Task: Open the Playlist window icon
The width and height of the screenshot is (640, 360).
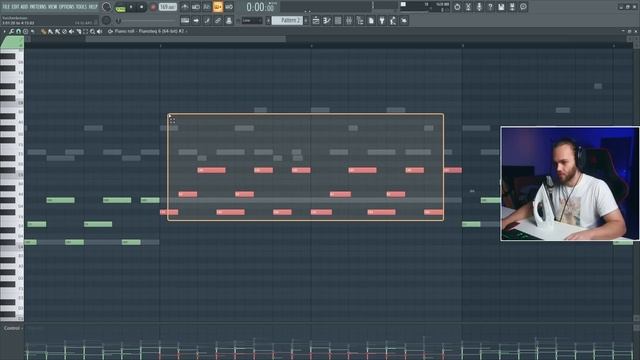Action: tap(316, 20)
